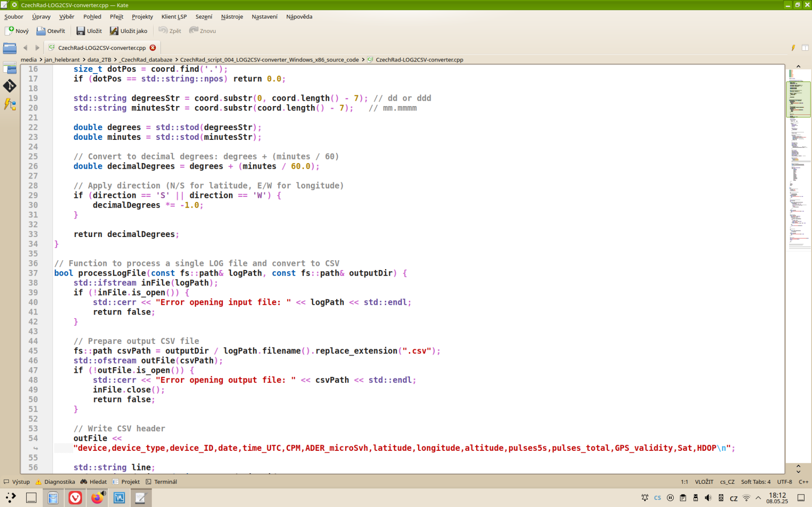The image size is (812, 507).
Task: Open the Terminál panel
Action: click(x=161, y=482)
